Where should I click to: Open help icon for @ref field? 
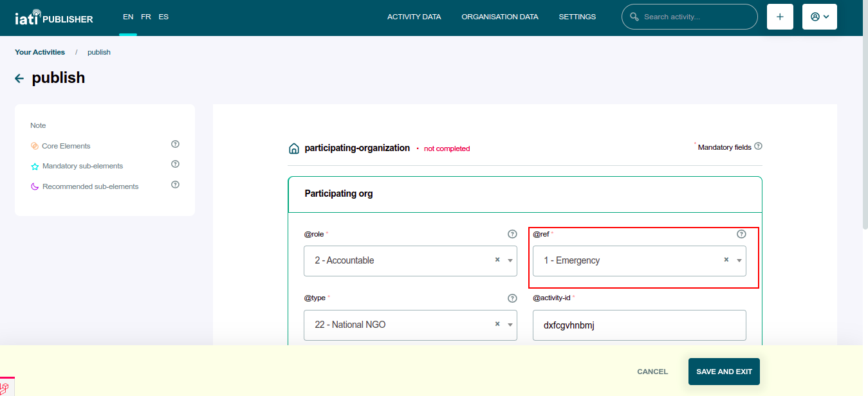tap(741, 234)
